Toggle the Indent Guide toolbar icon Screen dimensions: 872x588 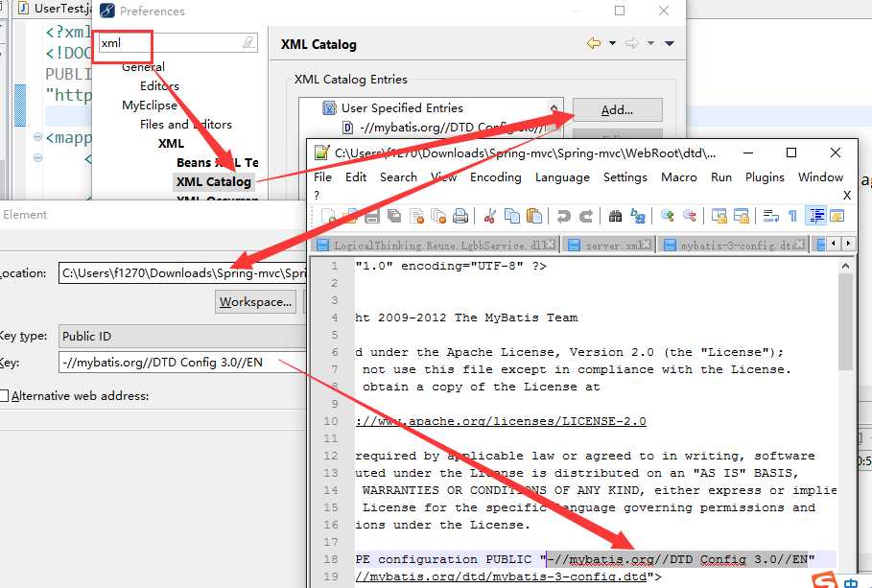[815, 216]
